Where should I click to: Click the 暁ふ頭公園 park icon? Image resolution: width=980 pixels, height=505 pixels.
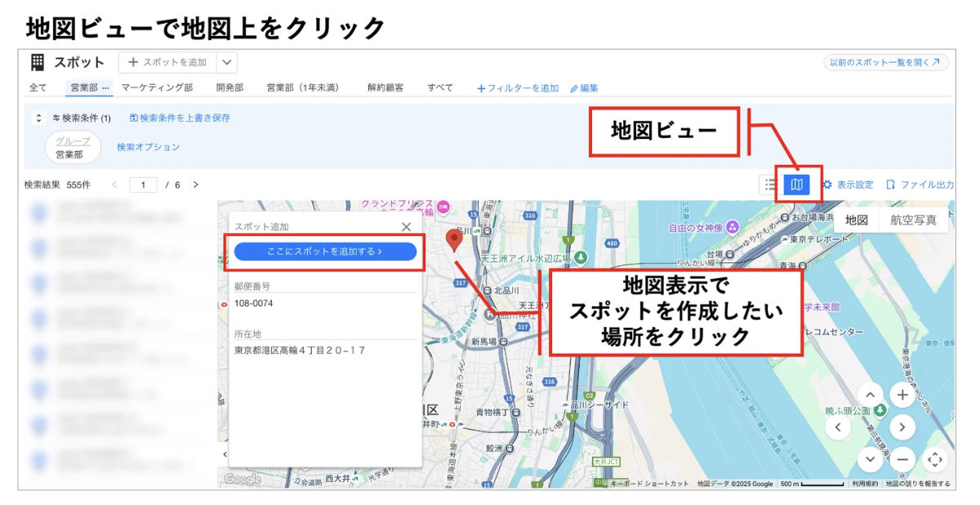880,410
